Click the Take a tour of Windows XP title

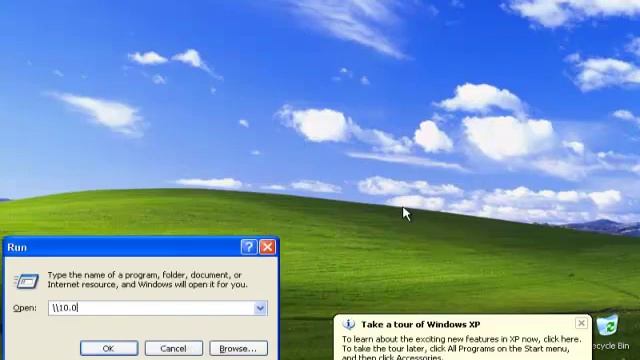tap(420, 324)
